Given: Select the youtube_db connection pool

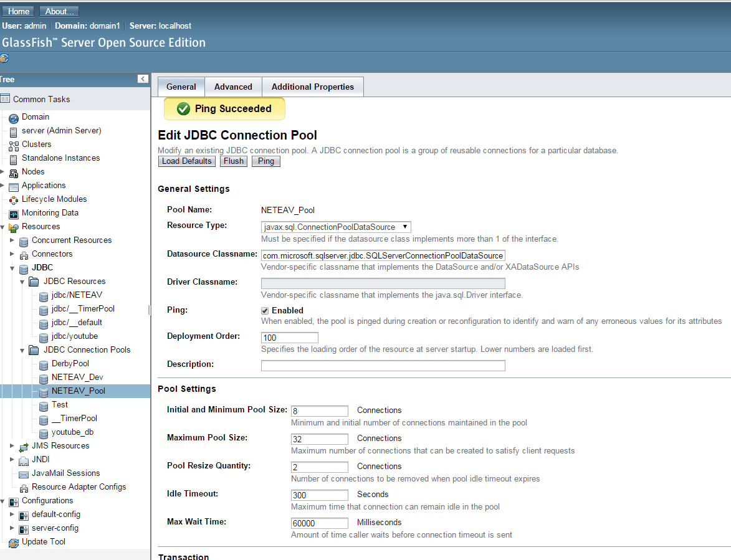Looking at the screenshot, I should click(x=72, y=432).
